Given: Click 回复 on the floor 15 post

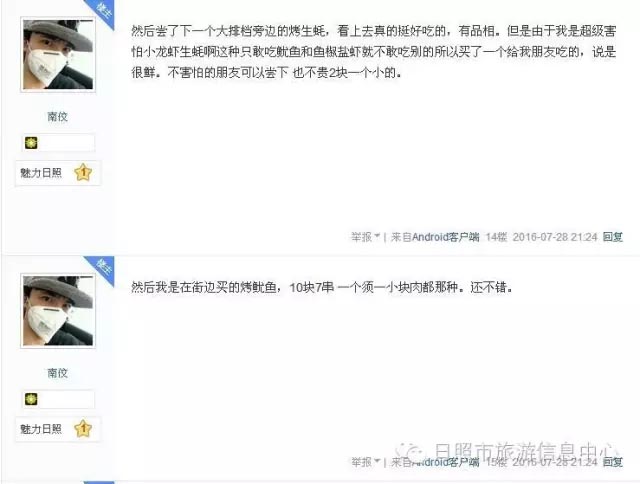Looking at the screenshot, I should coord(613,462).
